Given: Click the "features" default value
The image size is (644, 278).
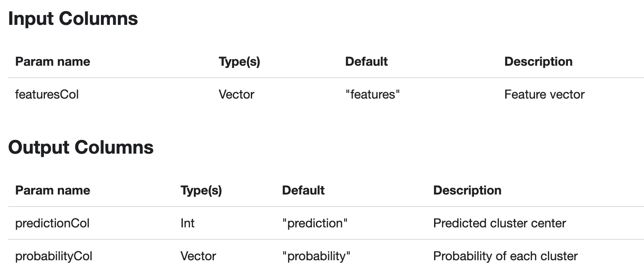Looking at the screenshot, I should click(x=373, y=94).
